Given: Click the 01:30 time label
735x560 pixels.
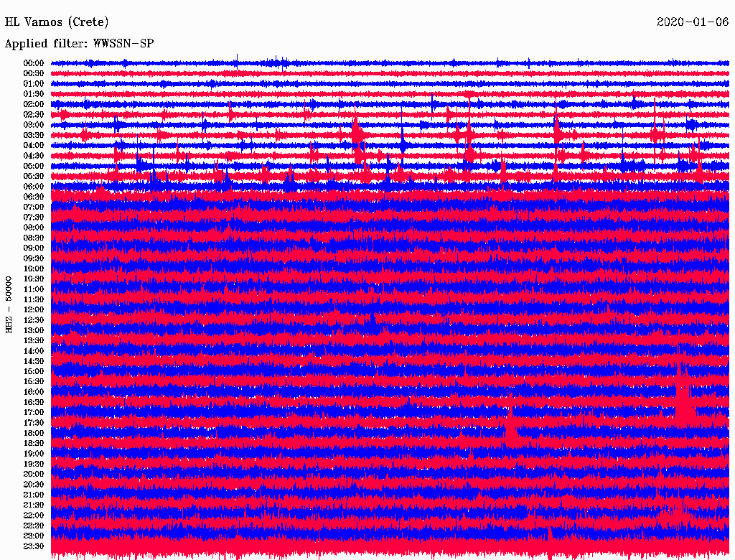Looking at the screenshot, I should point(34,94).
